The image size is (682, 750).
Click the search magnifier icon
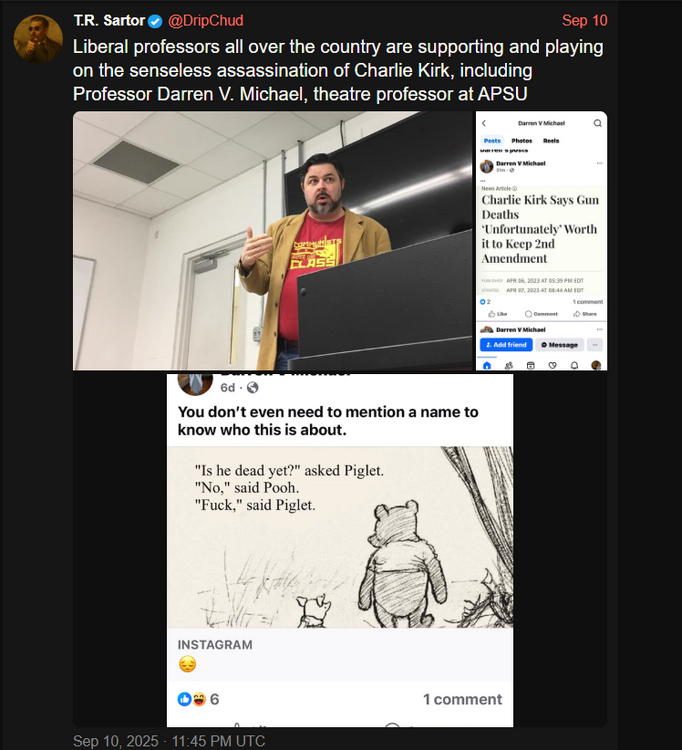pos(597,123)
